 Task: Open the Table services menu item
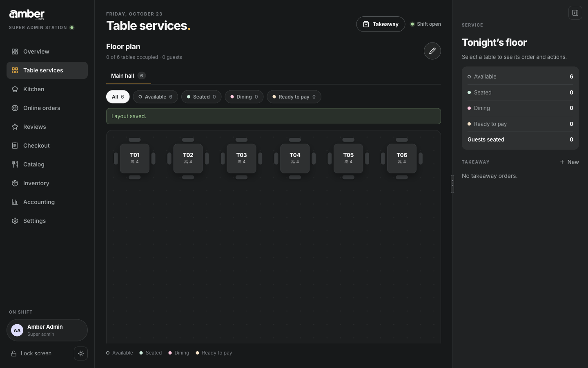pyautogui.click(x=47, y=70)
